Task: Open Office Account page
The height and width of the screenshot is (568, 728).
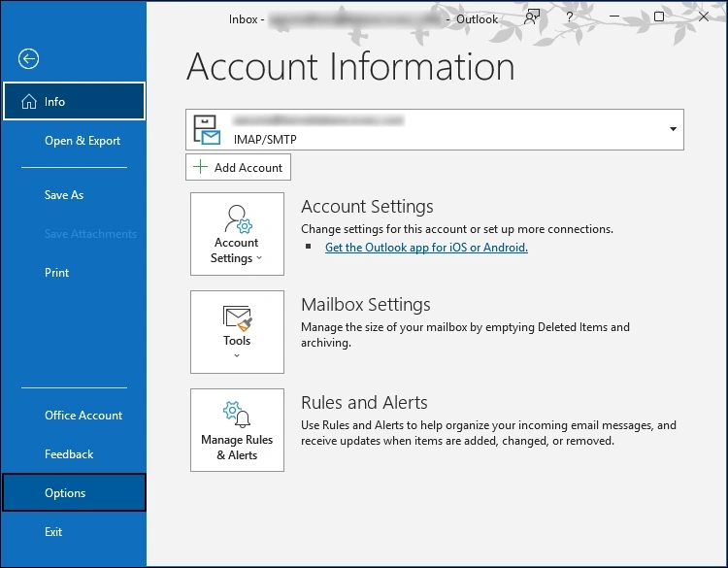Action: click(x=75, y=415)
